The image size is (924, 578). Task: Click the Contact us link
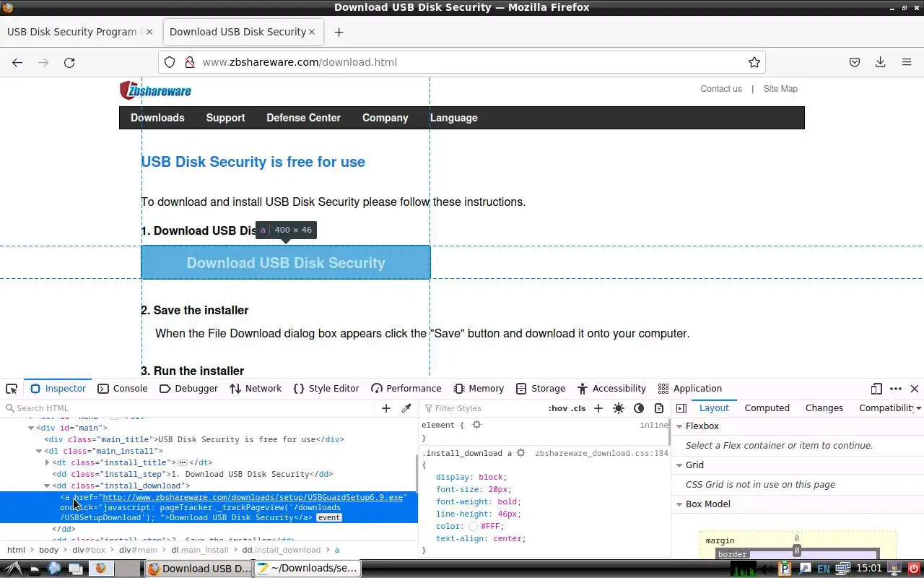tap(721, 89)
